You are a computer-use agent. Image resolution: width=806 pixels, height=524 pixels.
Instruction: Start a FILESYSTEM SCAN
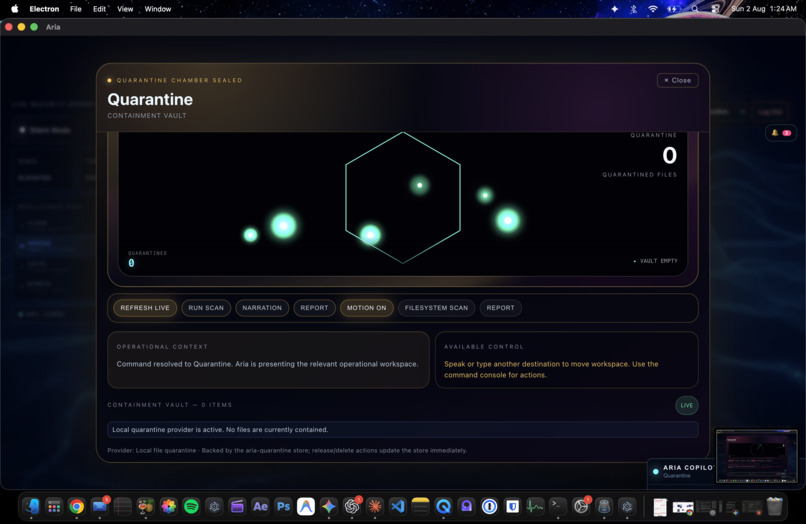436,308
